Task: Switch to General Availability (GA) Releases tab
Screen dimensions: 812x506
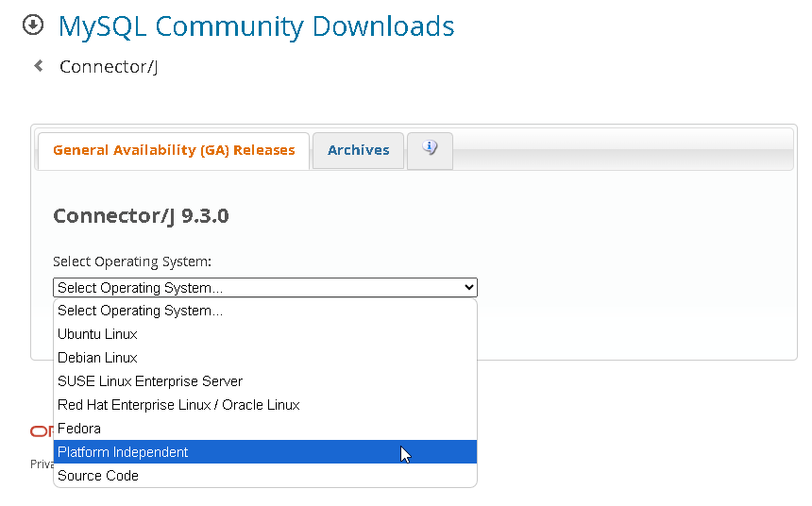Action: (174, 150)
